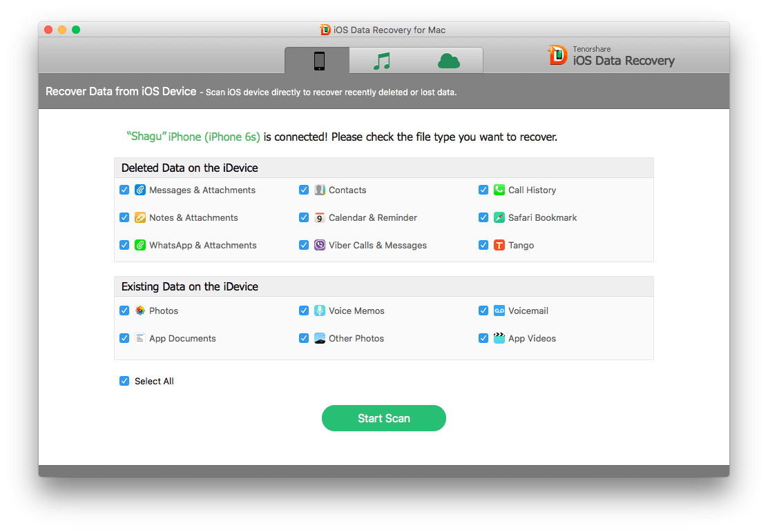Screen dimensions: 768x532
Task: Click the Voicemail tape icon
Action: coord(499,311)
